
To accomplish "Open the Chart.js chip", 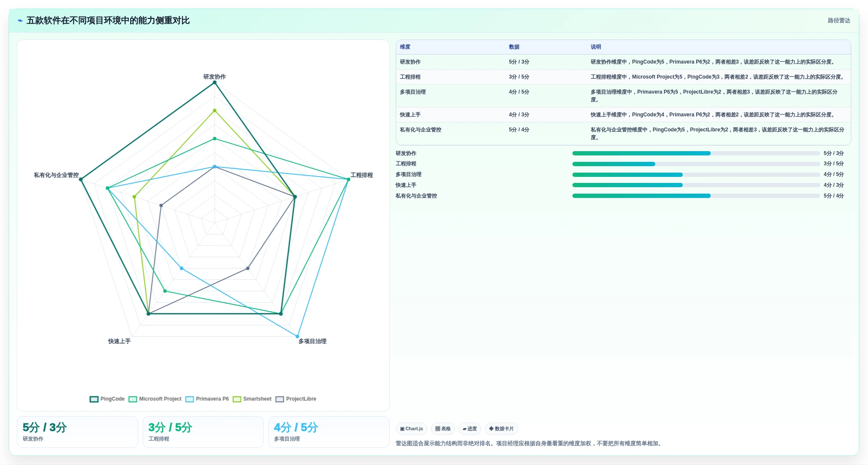I will 412,429.
